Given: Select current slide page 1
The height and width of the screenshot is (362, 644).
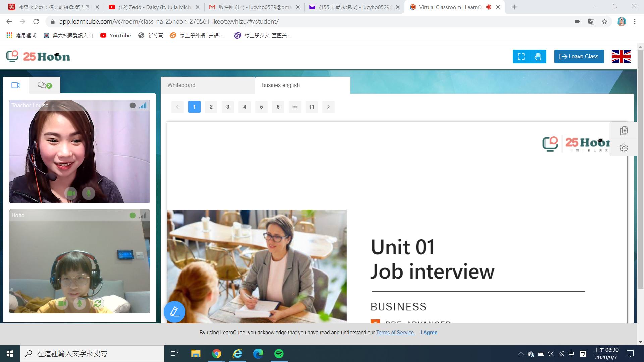Looking at the screenshot, I should coord(194,107).
